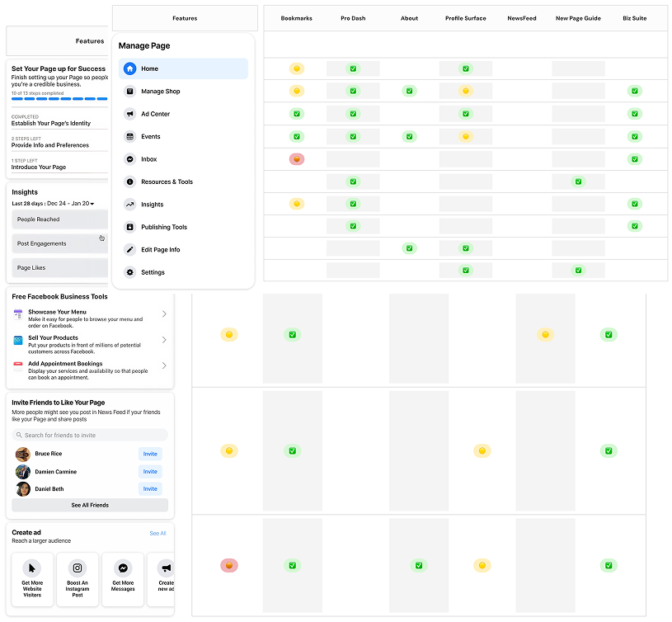
Task: Toggle Inbox row Biz Suite checkmark
Action: coord(635,159)
